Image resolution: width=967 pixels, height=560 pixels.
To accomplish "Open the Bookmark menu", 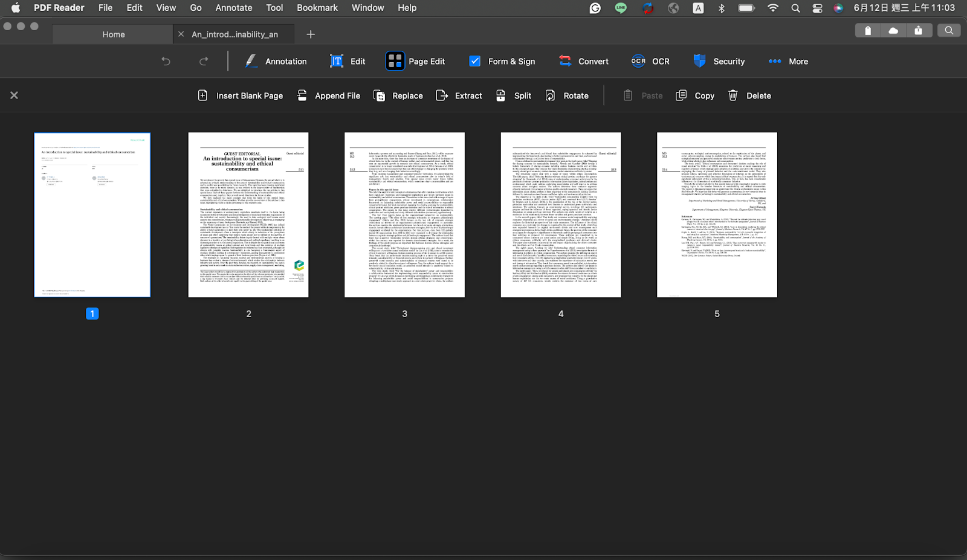I will click(x=317, y=8).
